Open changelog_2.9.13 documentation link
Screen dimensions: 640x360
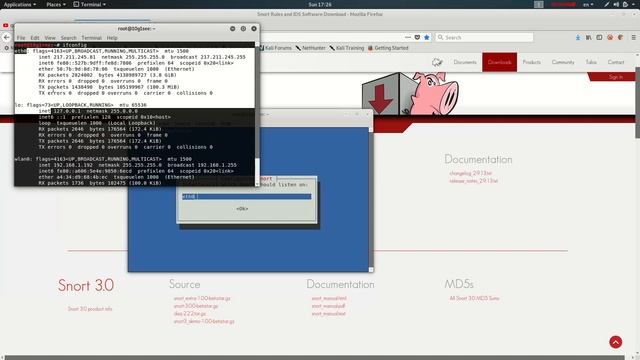[x=471, y=173]
